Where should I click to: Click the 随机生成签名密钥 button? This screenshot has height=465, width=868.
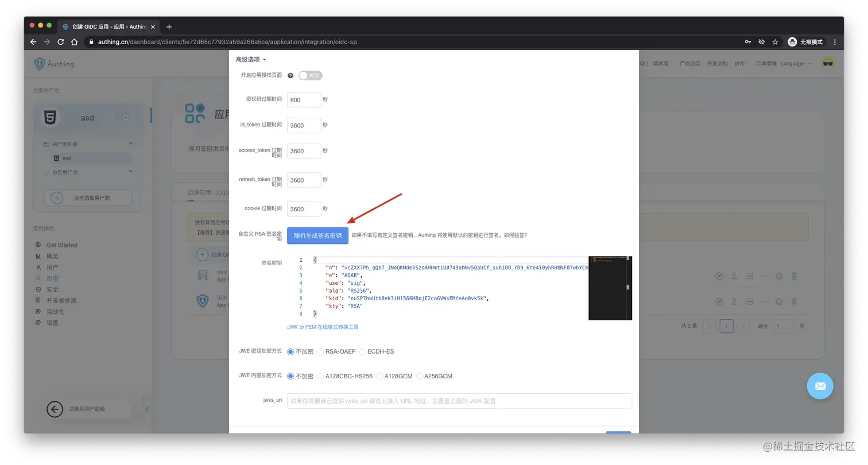point(317,235)
